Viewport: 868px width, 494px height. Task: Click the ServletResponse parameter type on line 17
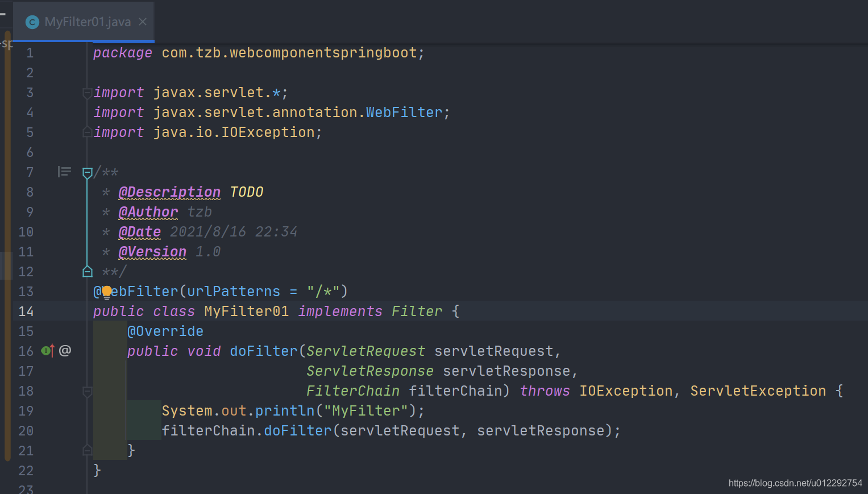(x=370, y=371)
